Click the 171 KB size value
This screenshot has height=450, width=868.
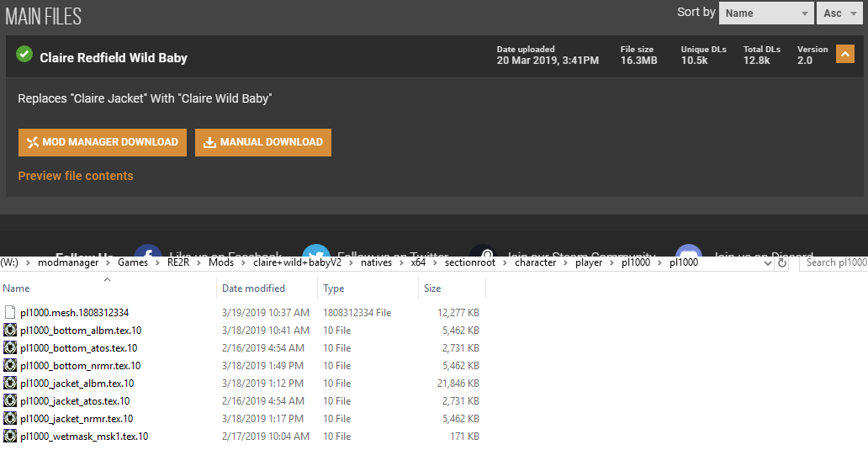point(464,437)
